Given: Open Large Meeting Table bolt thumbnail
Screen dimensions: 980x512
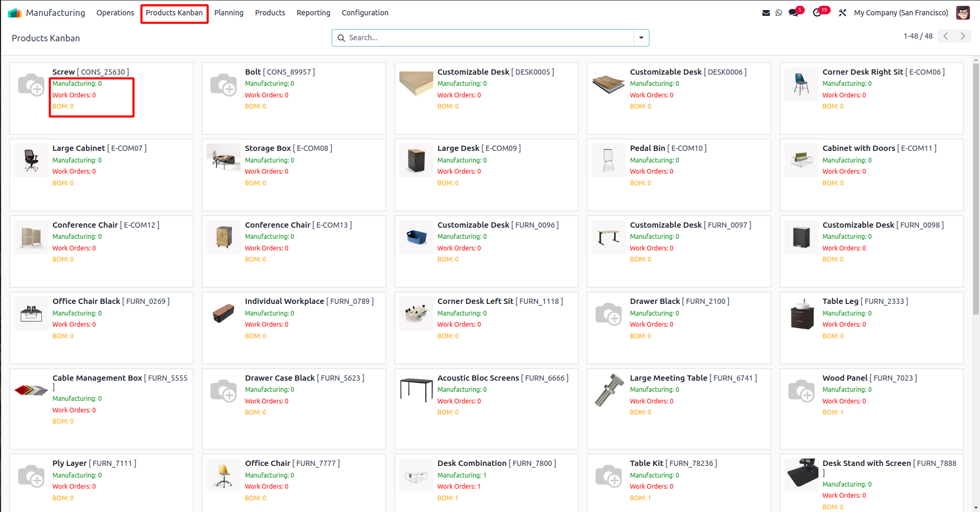Looking at the screenshot, I should 609,390.
